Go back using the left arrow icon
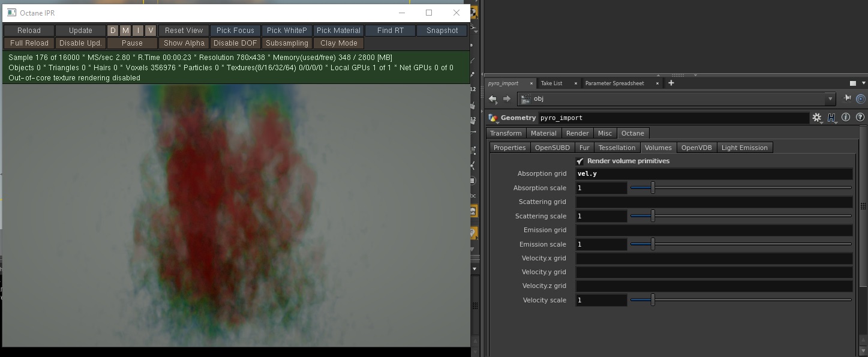868x357 pixels. click(492, 99)
